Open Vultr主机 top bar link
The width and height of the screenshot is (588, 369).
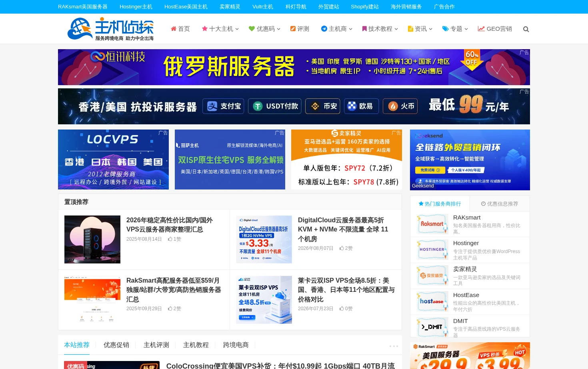[x=263, y=7]
